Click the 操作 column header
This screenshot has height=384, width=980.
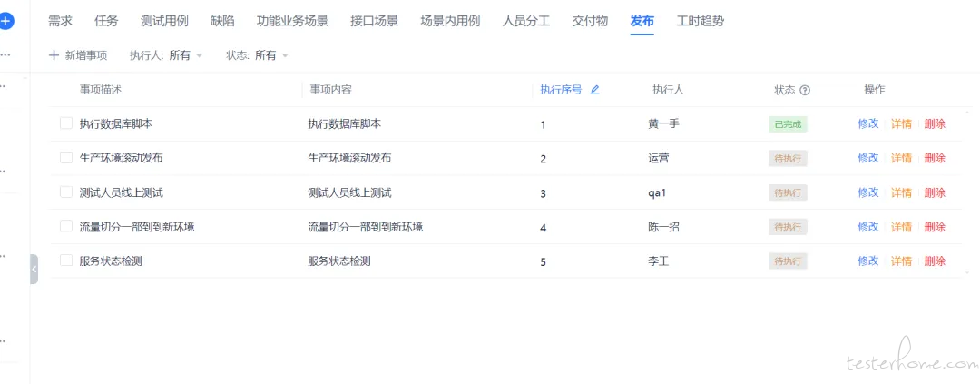(875, 90)
